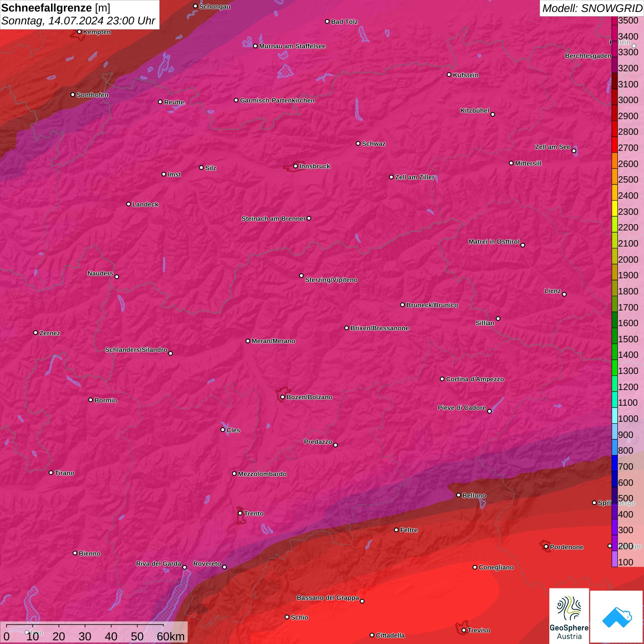Click the Trento city marker
644x644 pixels.
(240, 513)
